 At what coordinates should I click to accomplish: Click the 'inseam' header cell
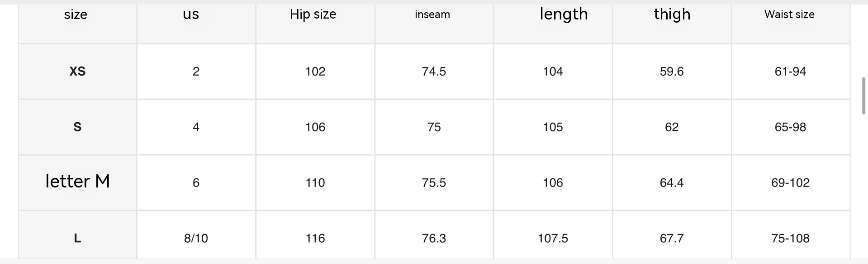tap(432, 15)
